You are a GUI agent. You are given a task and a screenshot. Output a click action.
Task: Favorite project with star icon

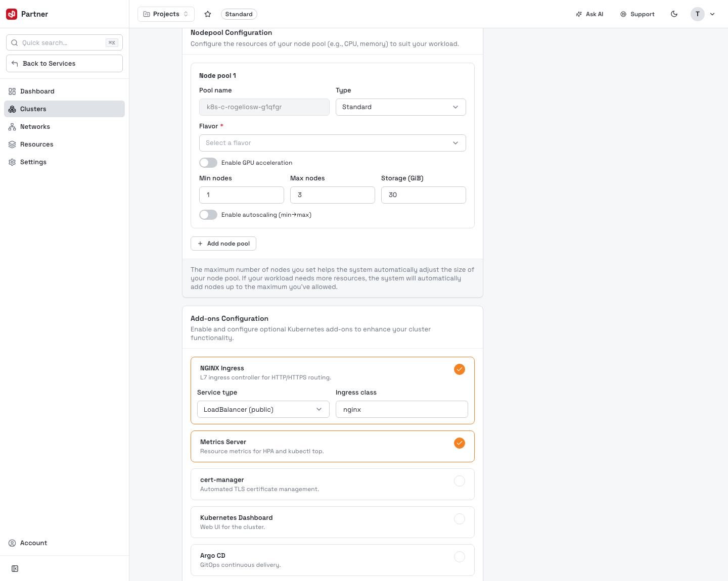pyautogui.click(x=208, y=14)
